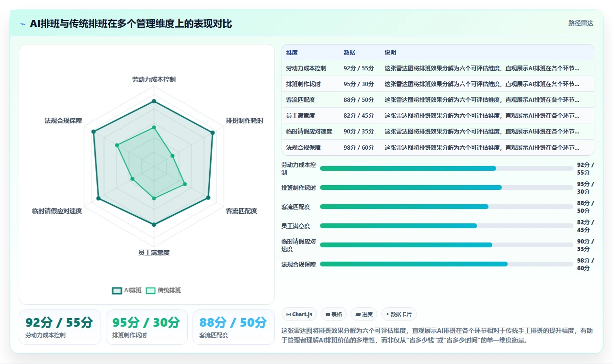Select table row 员工满意度

tap(438, 116)
